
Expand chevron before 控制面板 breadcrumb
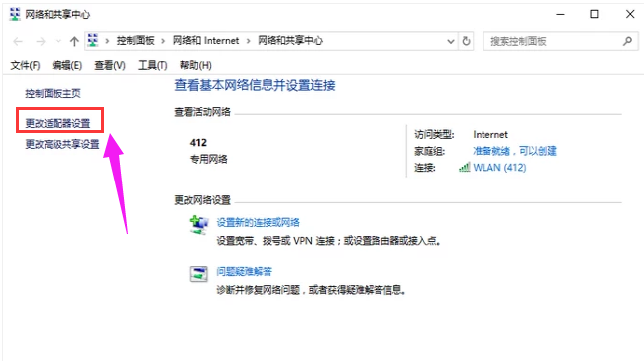pos(107,41)
